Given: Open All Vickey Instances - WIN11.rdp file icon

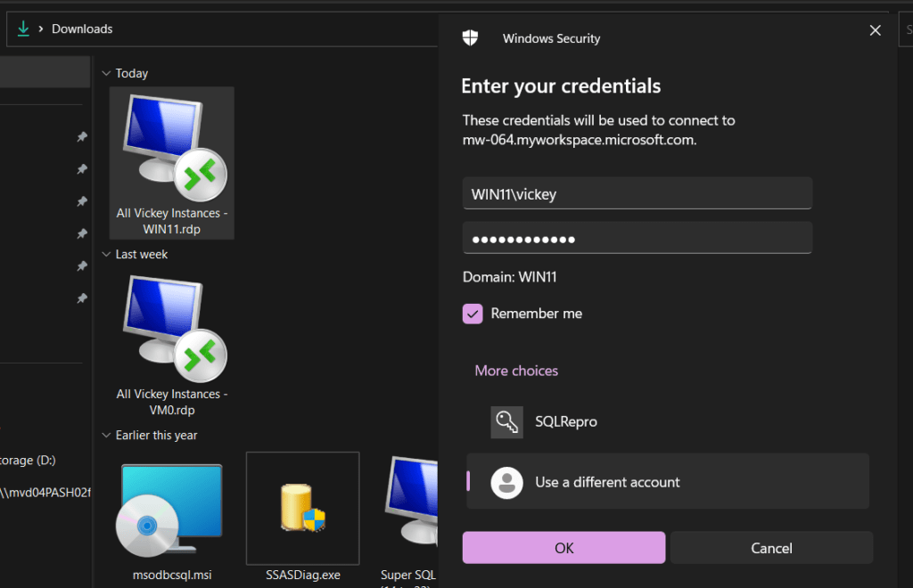Looking at the screenshot, I should 174,148.
